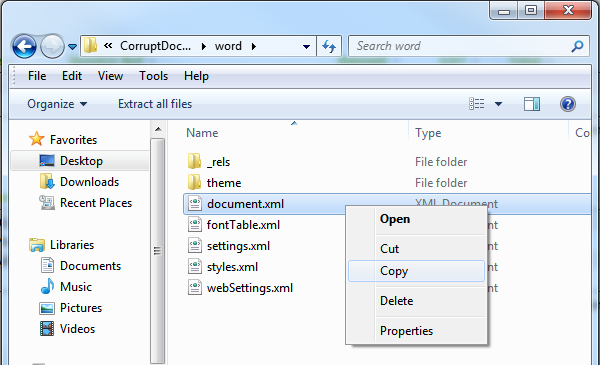
Task: Expand the hidden path chevron before CorruptDoc
Action: tap(108, 46)
